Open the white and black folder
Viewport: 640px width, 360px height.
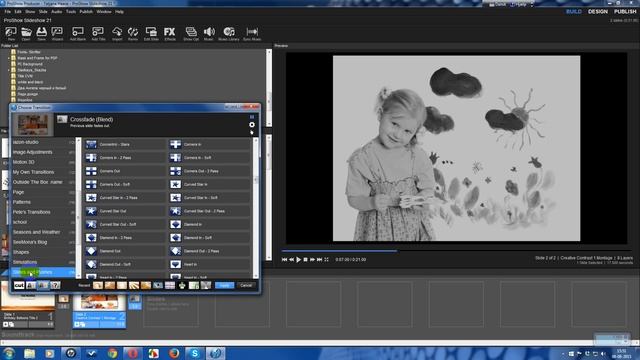(x=31, y=82)
